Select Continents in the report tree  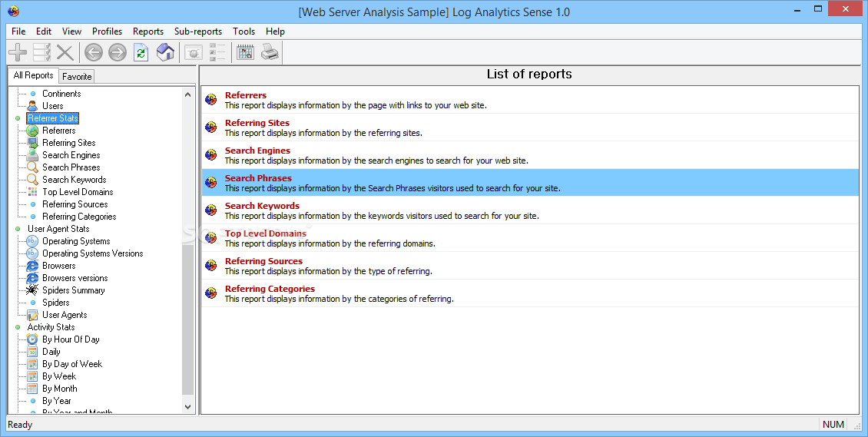click(x=61, y=94)
